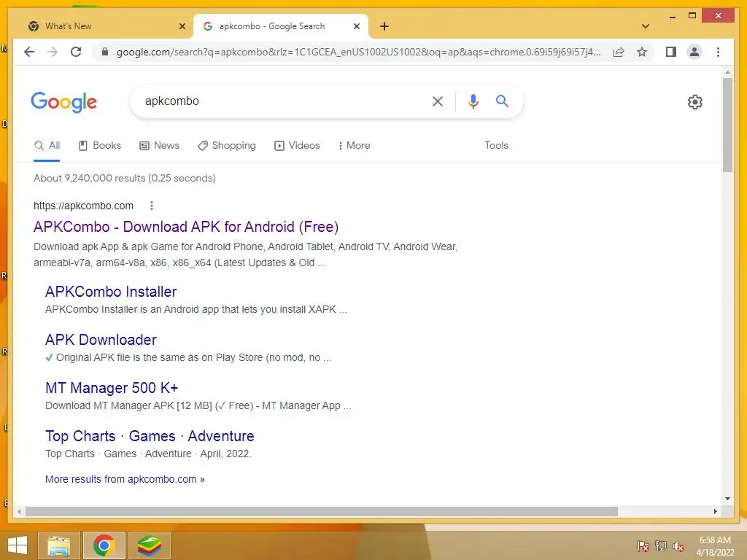Image resolution: width=747 pixels, height=560 pixels.
Task: Click the scroll right arrow
Action: (715, 511)
